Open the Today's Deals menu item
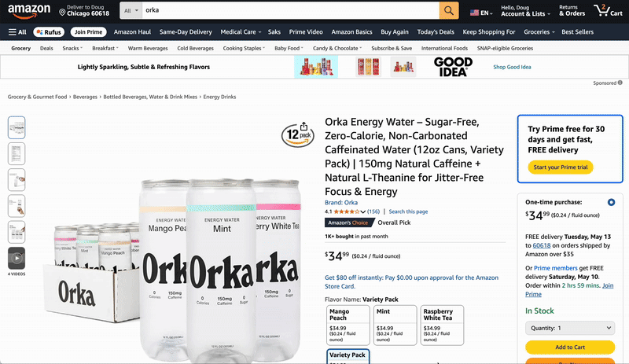This screenshot has height=364, width=629. 436,32
